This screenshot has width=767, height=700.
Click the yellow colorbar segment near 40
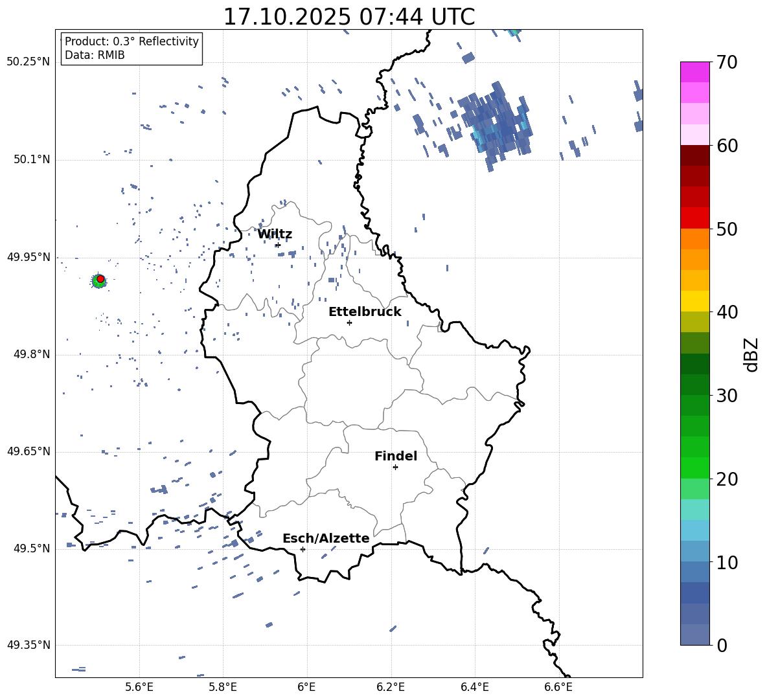pyautogui.click(x=694, y=301)
